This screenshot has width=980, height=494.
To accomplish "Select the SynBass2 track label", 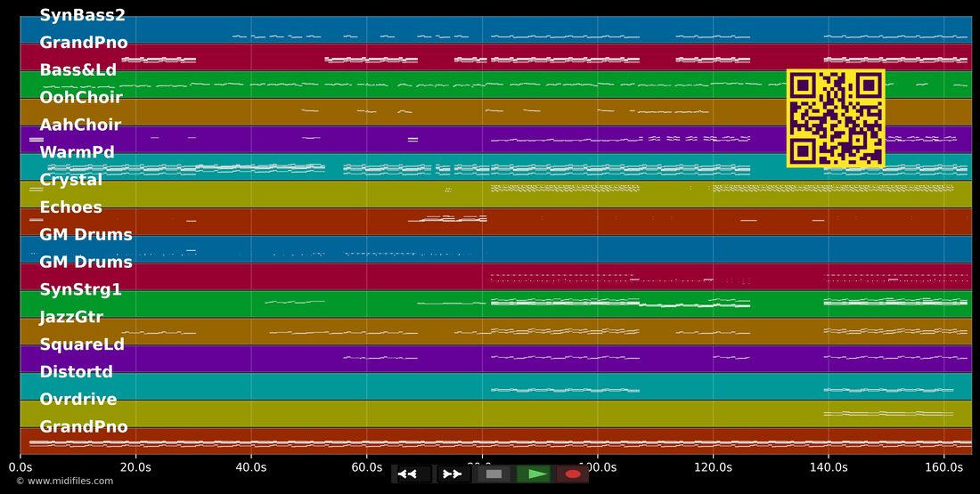I will click(x=83, y=15).
